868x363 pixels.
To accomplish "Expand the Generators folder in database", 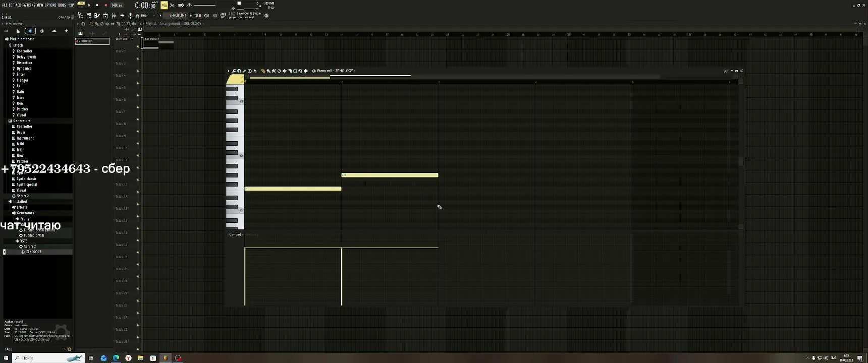I will pos(22,121).
